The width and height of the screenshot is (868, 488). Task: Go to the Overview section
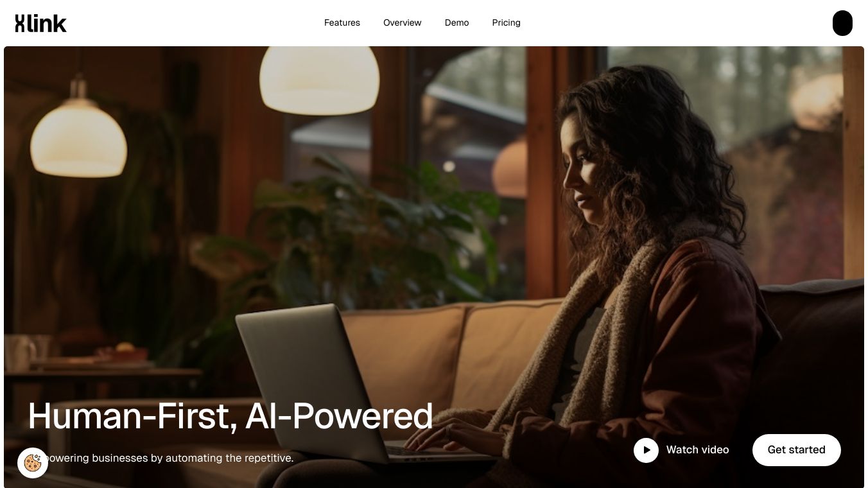tap(403, 22)
